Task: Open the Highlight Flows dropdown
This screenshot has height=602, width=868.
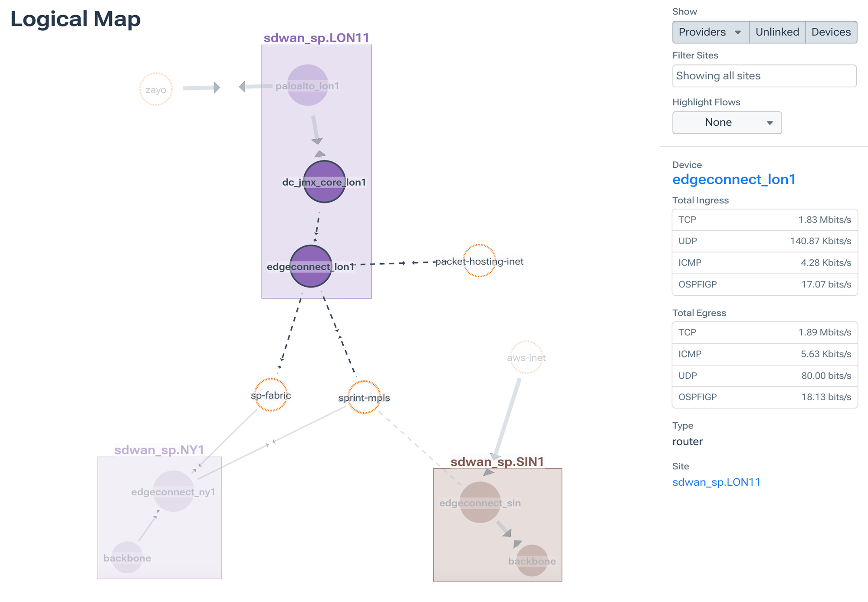Action: 727,122
